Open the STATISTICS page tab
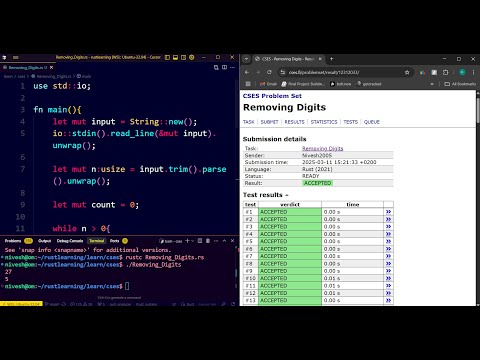Image resolution: width=480 pixels, height=360 pixels. (x=324, y=122)
